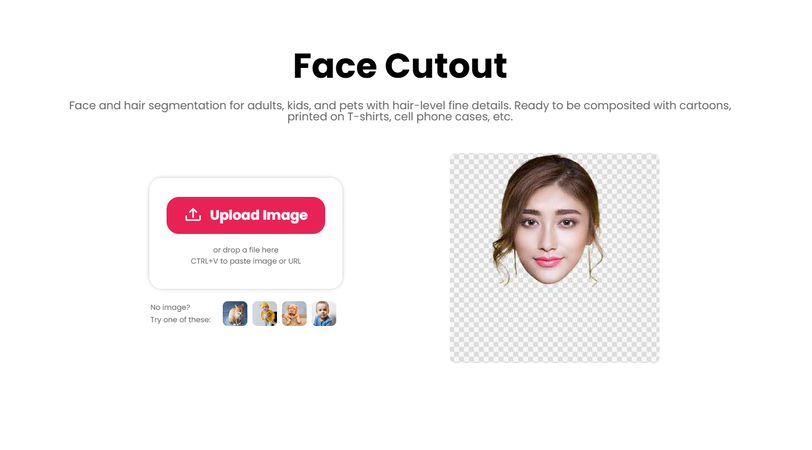Screen dimensions: 812x450
Task: Click the face cutout preview image
Action: pos(555,258)
